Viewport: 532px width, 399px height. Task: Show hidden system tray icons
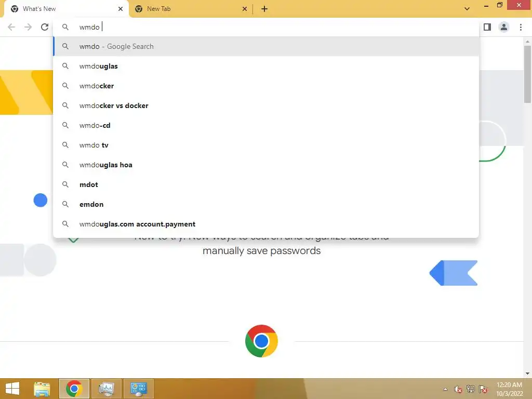[445, 389]
